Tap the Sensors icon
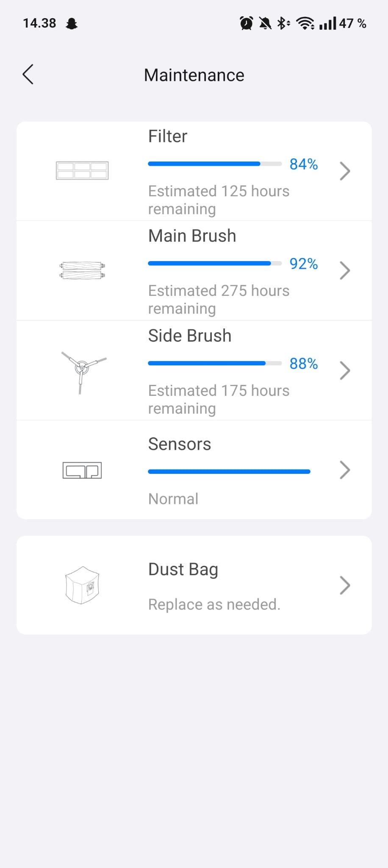Viewport: 388px width, 868px height. pos(82,470)
